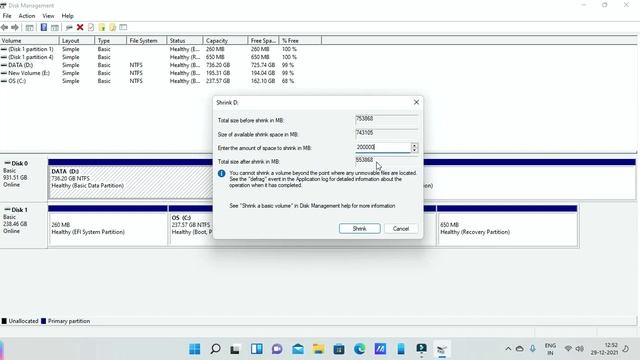The width and height of the screenshot is (640, 360).
Task: Launch Microsoft Edge from taskbar
Action: click(x=360, y=349)
